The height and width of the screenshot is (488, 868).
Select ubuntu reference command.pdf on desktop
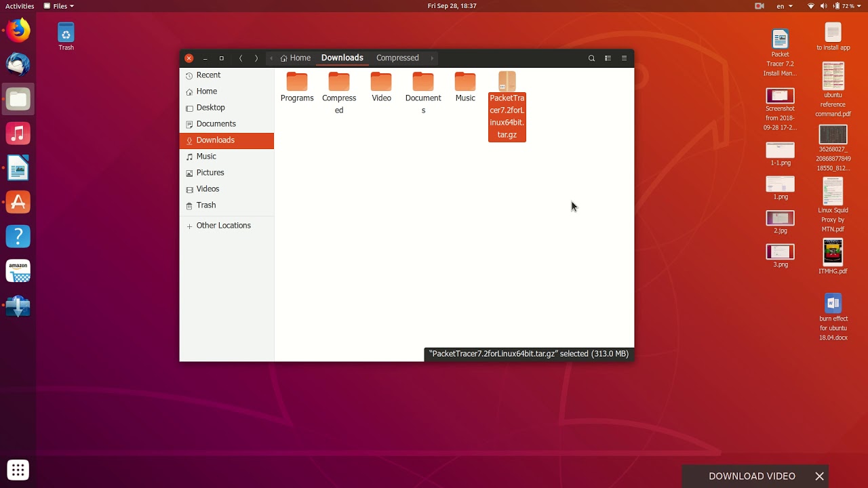pos(833,89)
